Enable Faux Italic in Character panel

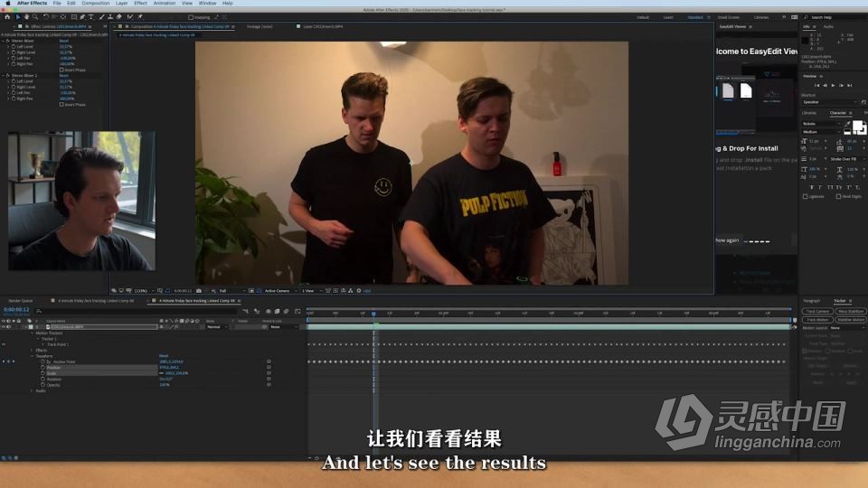coord(820,188)
